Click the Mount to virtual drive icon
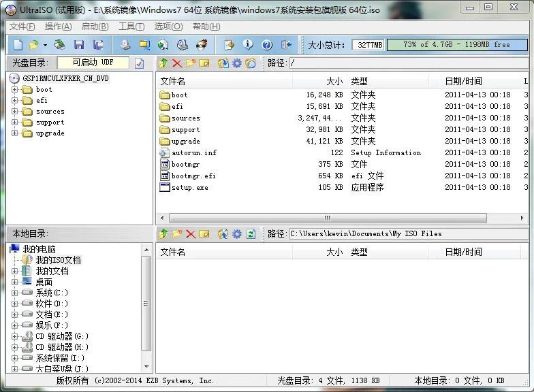 point(183,45)
